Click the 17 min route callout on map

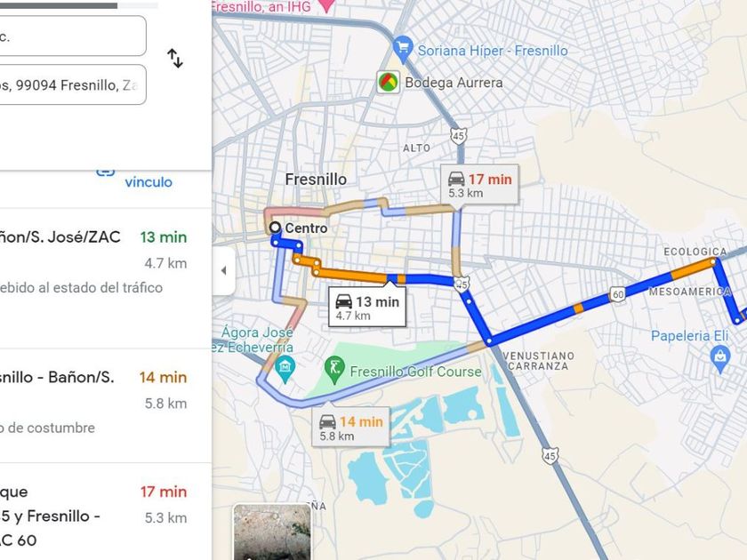pyautogui.click(x=479, y=185)
